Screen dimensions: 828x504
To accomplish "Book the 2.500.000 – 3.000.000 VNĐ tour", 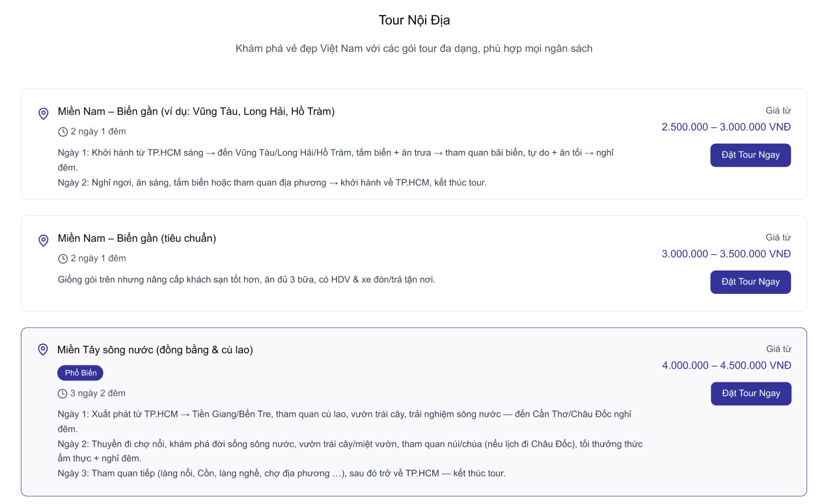I will click(750, 155).
